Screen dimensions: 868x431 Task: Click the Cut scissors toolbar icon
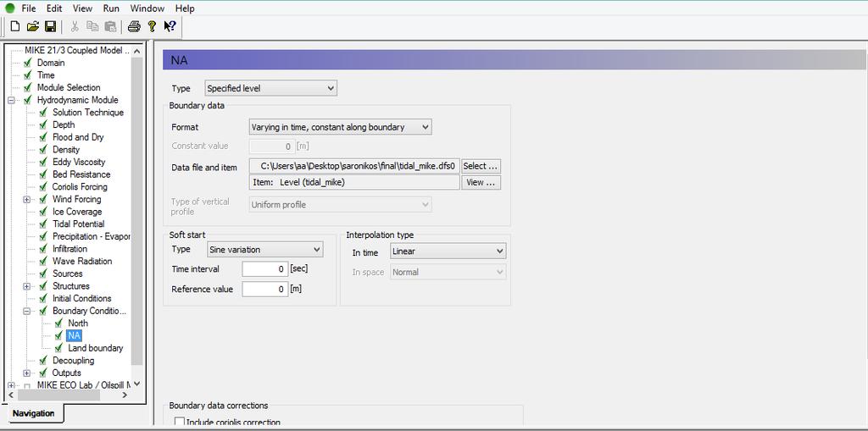(75, 26)
